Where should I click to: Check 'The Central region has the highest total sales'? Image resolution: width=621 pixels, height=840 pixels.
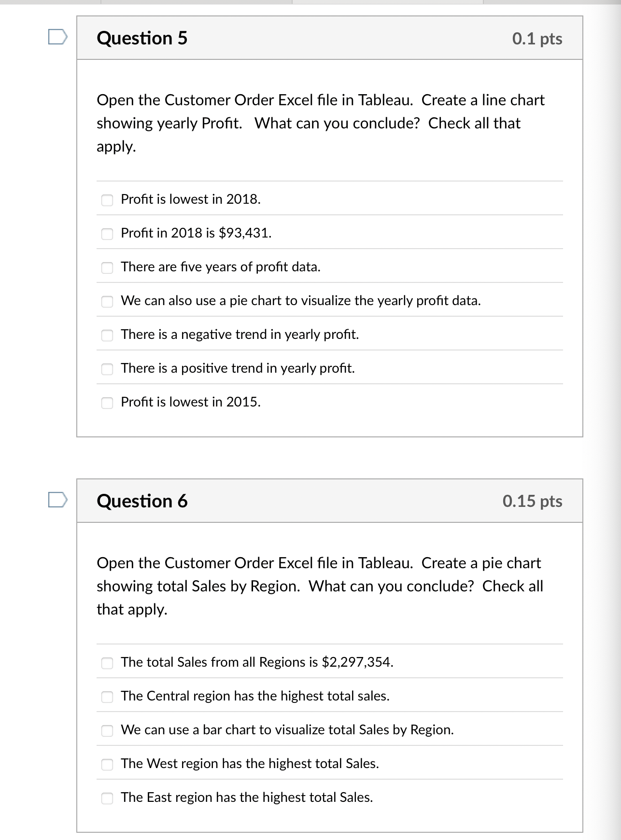click(106, 698)
